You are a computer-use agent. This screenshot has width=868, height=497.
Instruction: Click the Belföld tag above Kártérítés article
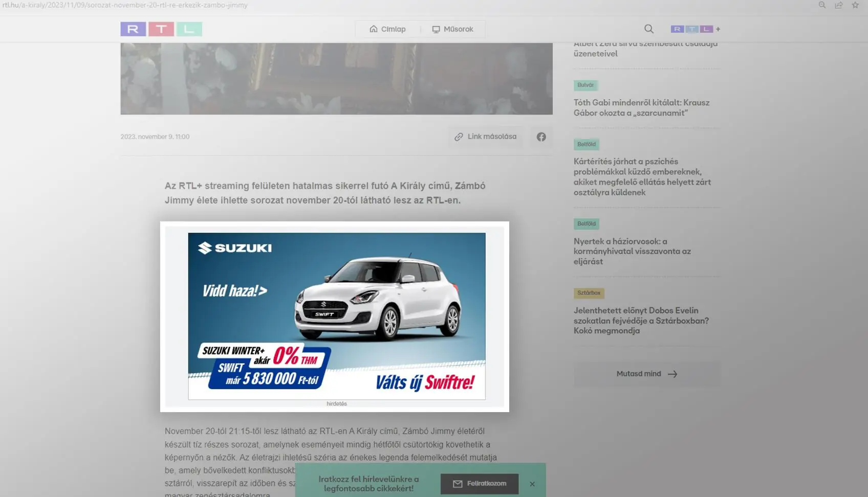coord(586,144)
